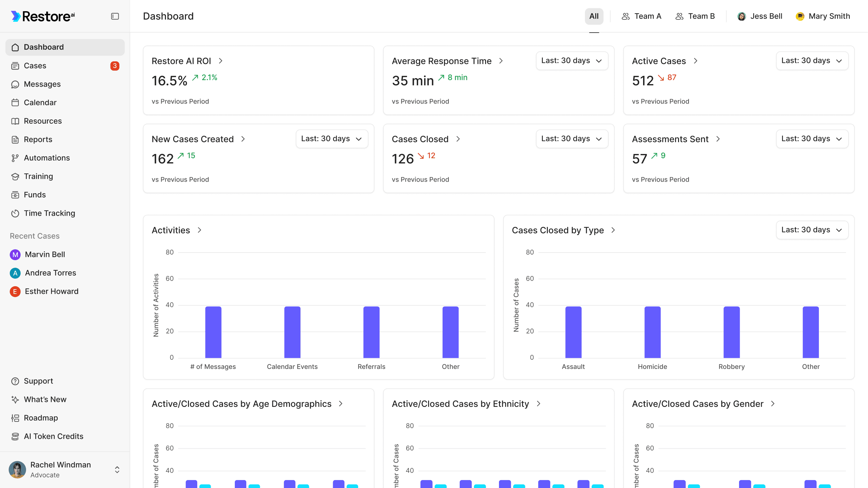Click the Messages chat bubble icon

coord(15,84)
